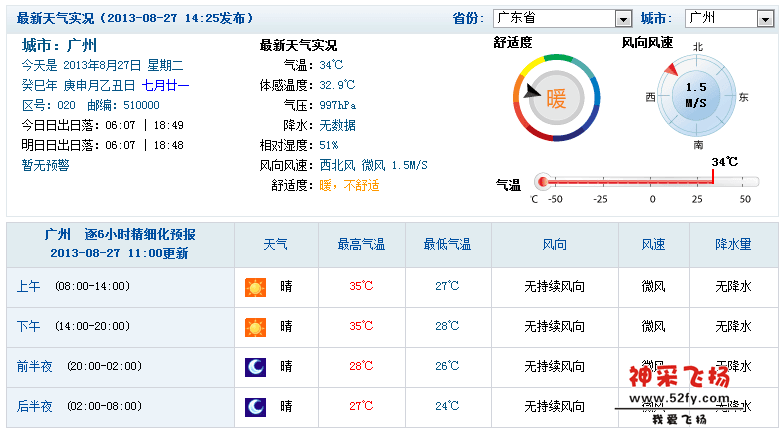Click the wind compass showing 1.5 M/S
This screenshot has height=431, width=781.
click(x=696, y=96)
